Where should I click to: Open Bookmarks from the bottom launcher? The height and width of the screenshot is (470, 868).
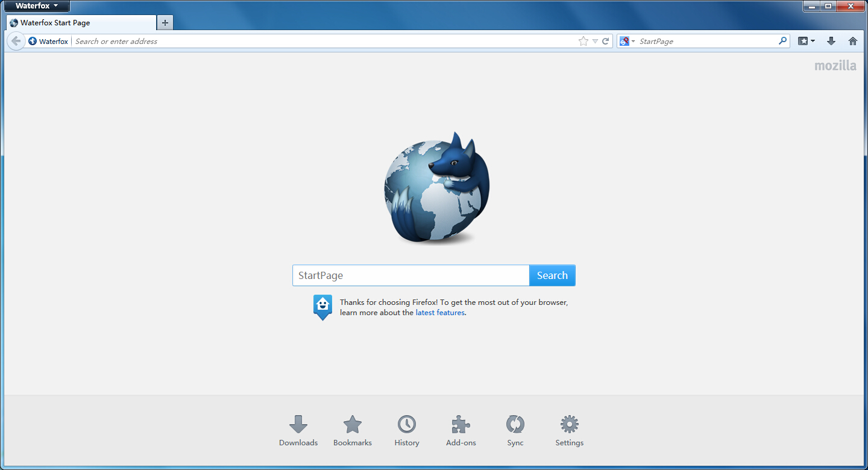point(353,431)
